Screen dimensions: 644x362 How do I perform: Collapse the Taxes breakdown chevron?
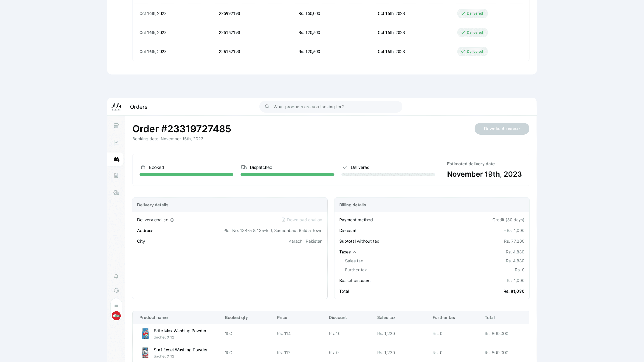[354, 252]
